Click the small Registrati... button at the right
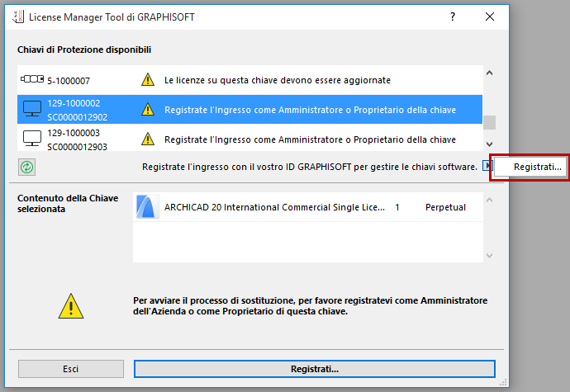 click(530, 167)
